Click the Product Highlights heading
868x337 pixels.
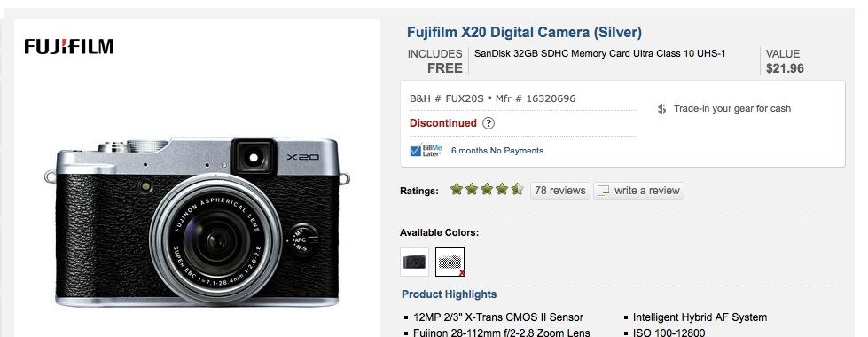tap(449, 294)
